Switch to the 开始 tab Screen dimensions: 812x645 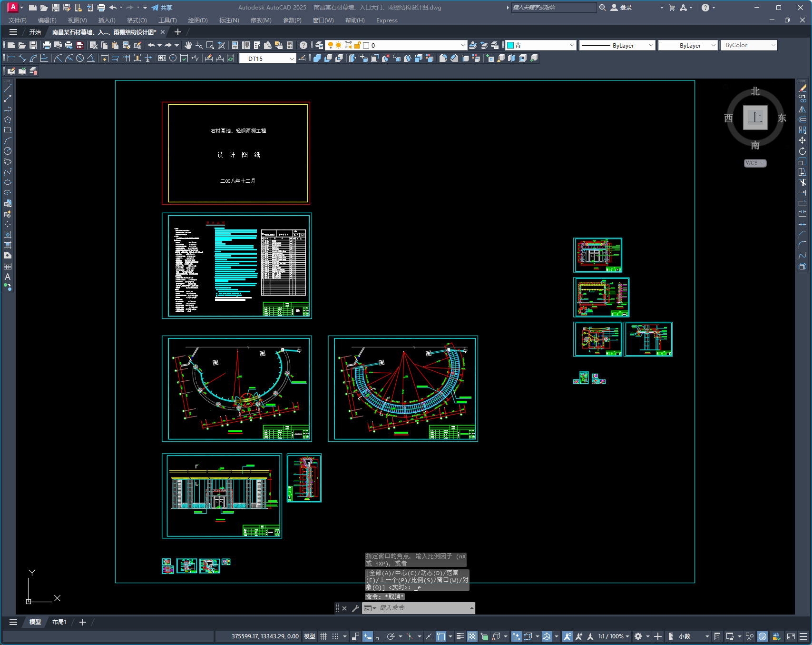click(35, 32)
